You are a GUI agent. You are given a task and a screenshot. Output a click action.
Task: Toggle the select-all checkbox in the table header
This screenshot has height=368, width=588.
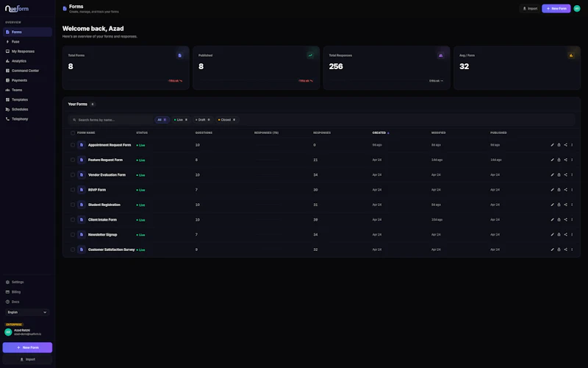coord(73,133)
